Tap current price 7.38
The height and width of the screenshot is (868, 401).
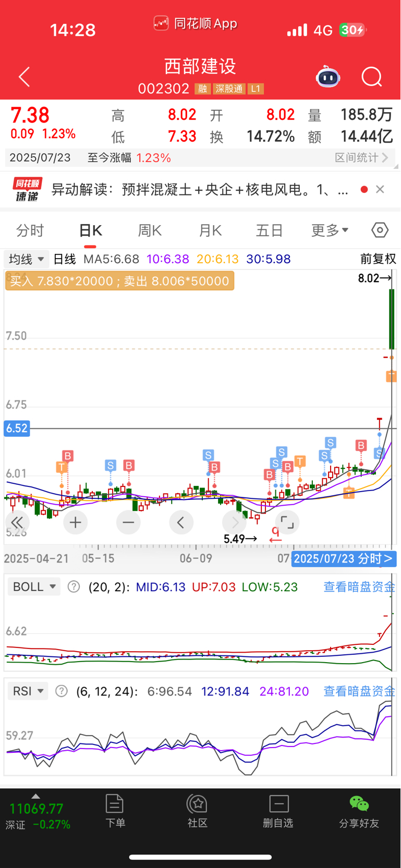pos(30,115)
